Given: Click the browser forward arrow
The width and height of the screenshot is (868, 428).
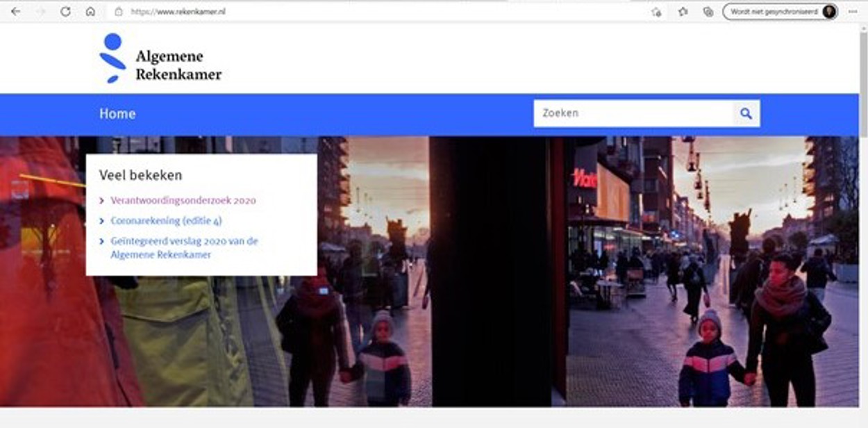Looking at the screenshot, I should point(40,12).
